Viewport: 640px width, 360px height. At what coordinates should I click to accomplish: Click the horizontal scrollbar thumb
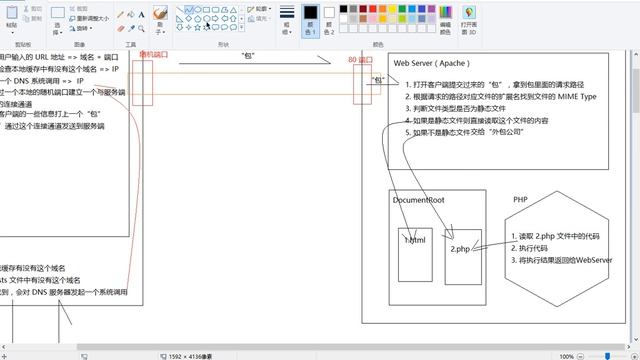click(351, 347)
